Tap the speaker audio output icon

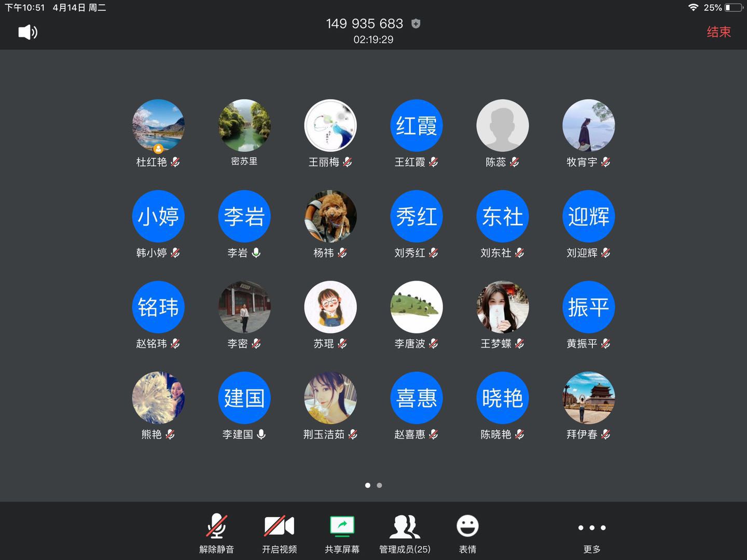28,32
